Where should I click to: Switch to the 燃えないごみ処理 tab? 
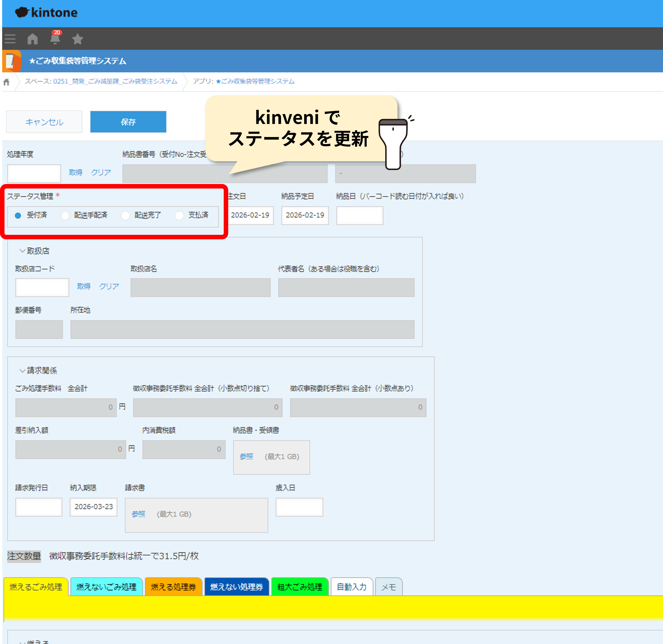[x=106, y=587]
